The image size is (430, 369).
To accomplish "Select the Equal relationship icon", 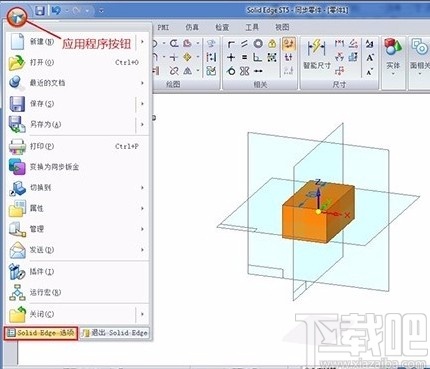I will [244, 57].
